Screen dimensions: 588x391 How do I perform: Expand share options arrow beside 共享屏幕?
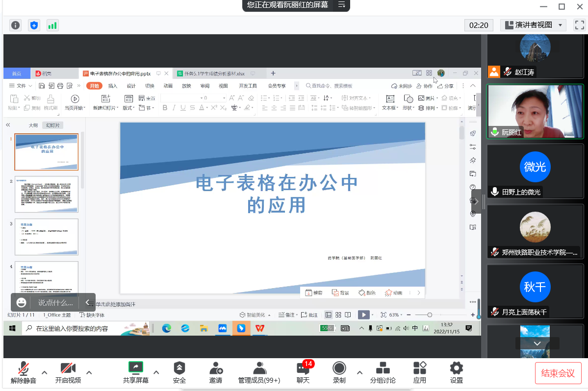(156, 373)
